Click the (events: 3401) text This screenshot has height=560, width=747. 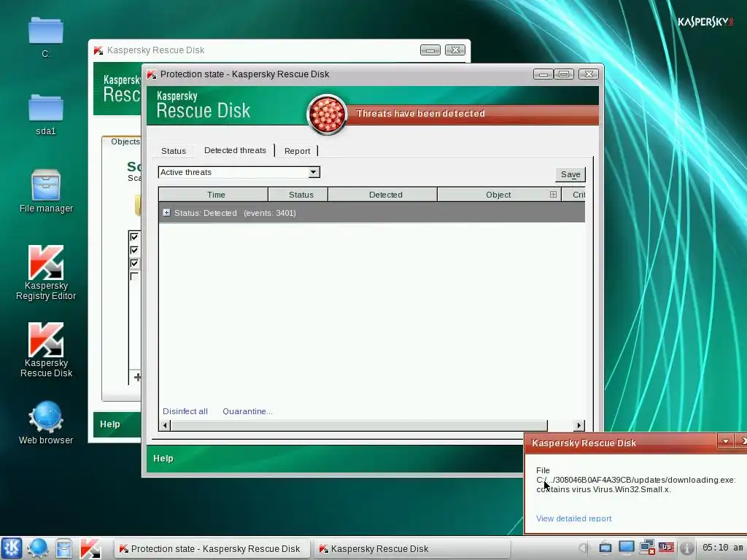(270, 213)
